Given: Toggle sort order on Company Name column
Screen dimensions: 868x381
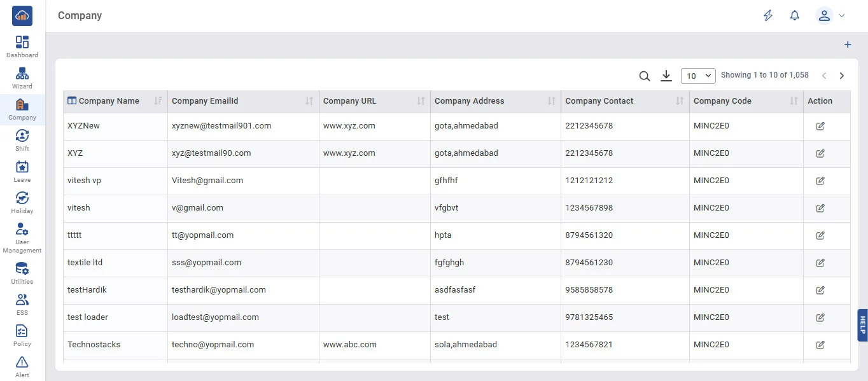Looking at the screenshot, I should (x=158, y=101).
